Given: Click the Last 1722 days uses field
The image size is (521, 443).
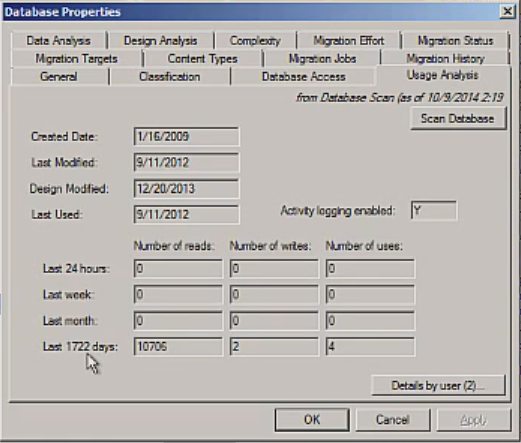Looking at the screenshot, I should click(370, 347).
